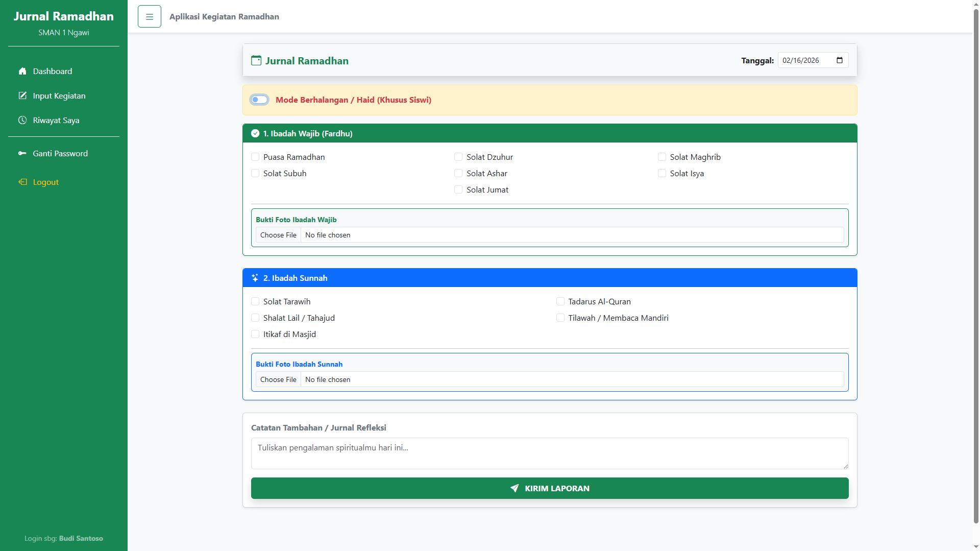Click the Riwayat Saya clock icon
980x551 pixels.
[x=22, y=120]
